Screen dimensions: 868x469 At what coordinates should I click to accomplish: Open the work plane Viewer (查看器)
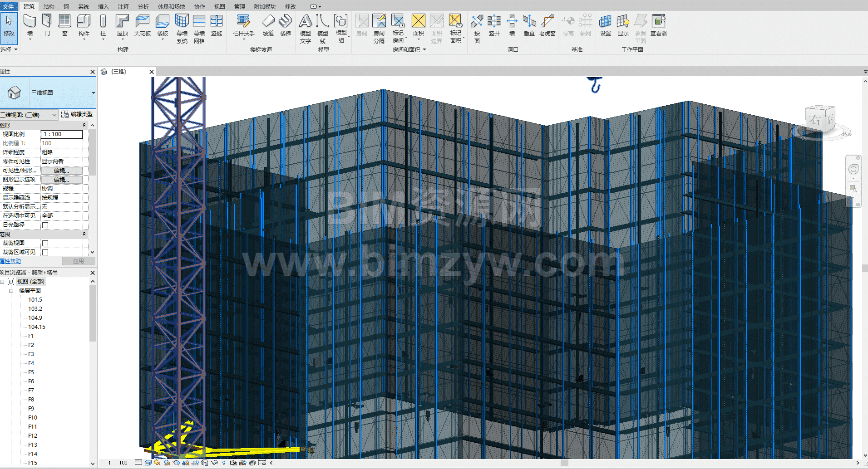point(659,25)
